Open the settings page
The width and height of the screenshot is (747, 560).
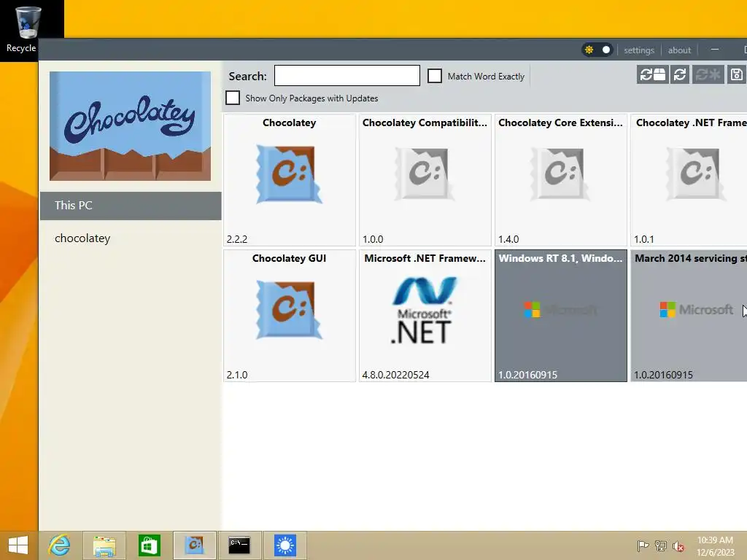coord(639,50)
